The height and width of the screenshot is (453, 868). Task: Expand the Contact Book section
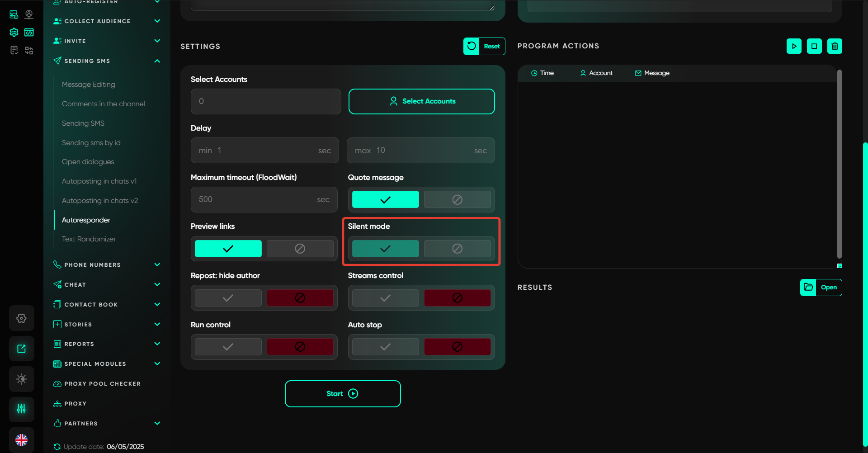[157, 304]
